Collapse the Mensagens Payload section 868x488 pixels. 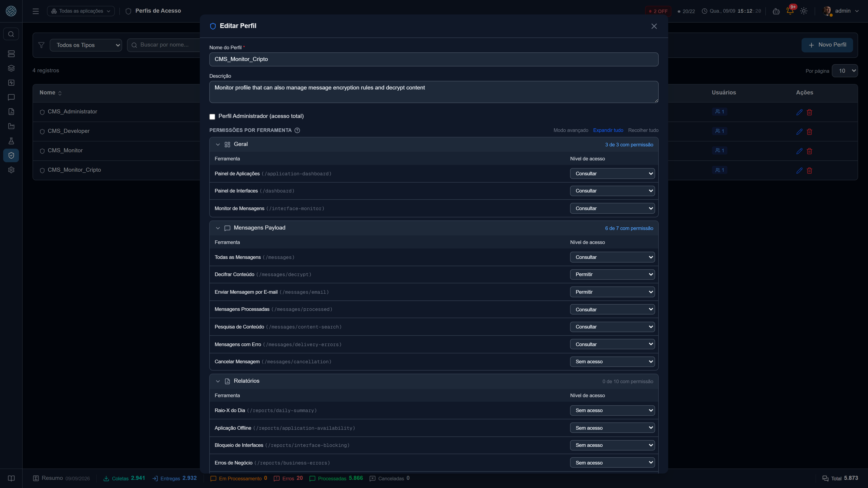(x=218, y=228)
